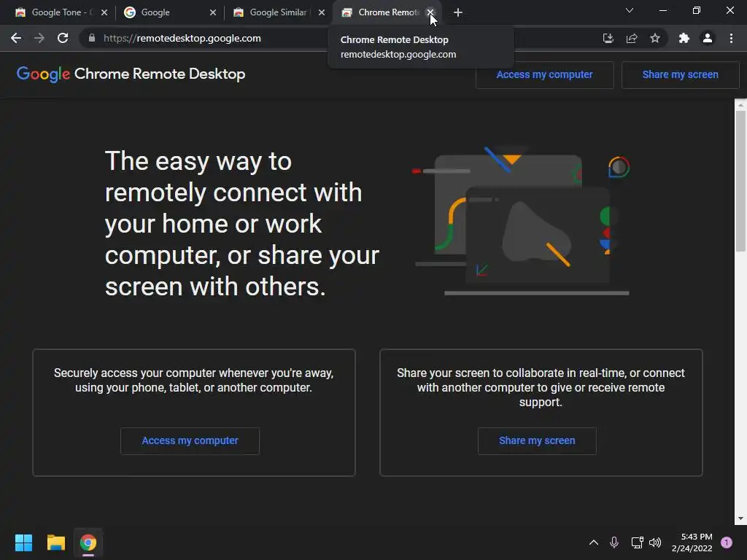Viewport: 747px width, 560px height.
Task: Open the Windows Start menu
Action: point(23,542)
